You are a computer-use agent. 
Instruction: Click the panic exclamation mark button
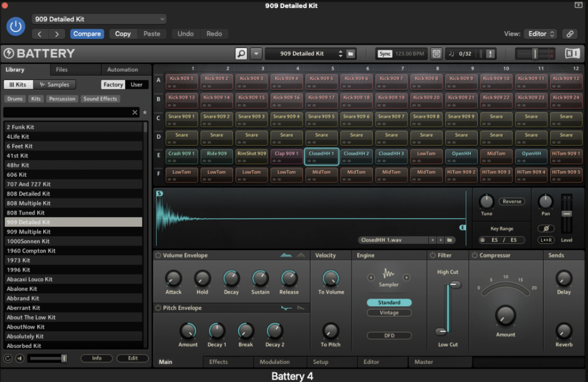490,54
